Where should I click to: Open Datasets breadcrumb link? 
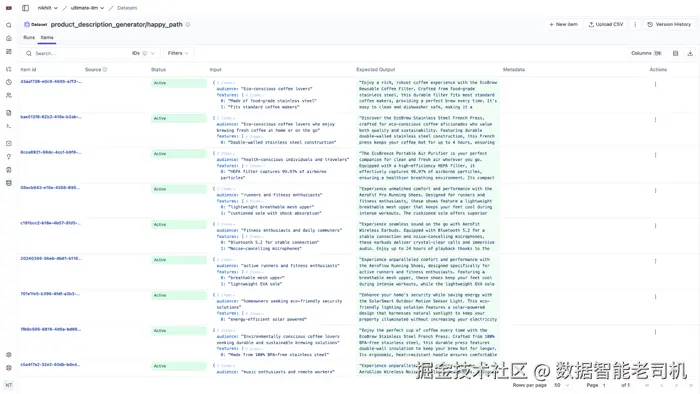point(127,8)
